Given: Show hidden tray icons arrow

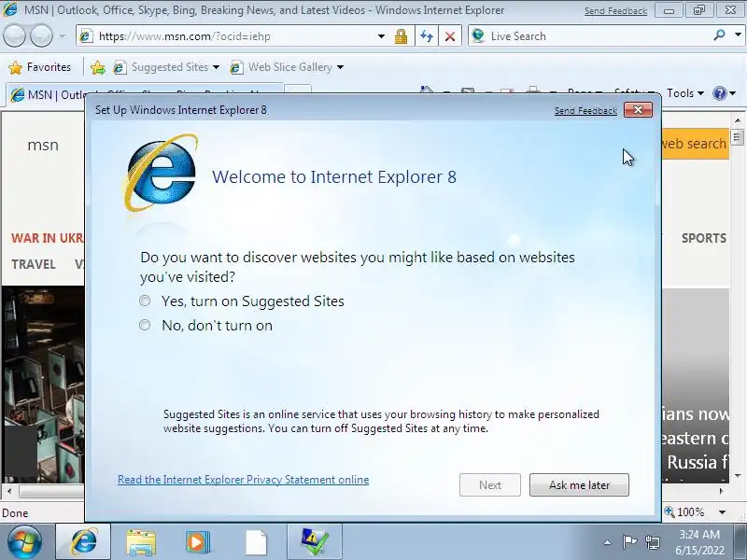Looking at the screenshot, I should (x=607, y=542).
